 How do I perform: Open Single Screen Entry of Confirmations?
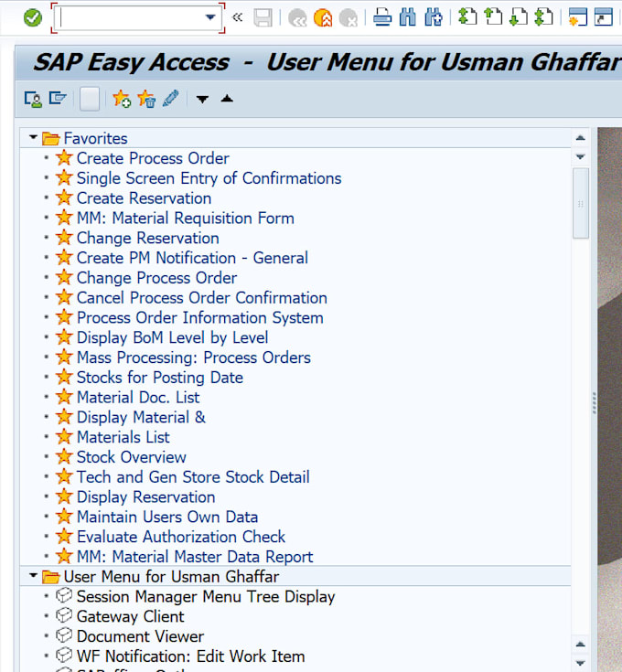tap(209, 178)
